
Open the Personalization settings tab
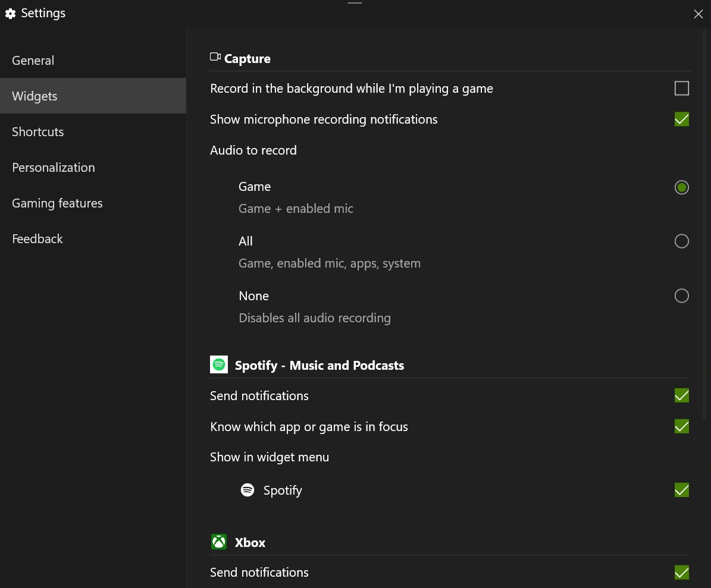point(93,167)
